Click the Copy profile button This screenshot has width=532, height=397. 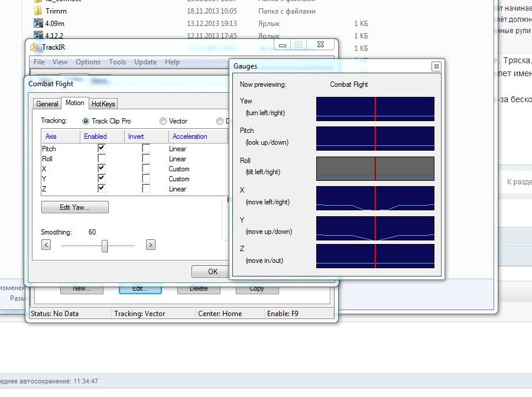(x=257, y=289)
